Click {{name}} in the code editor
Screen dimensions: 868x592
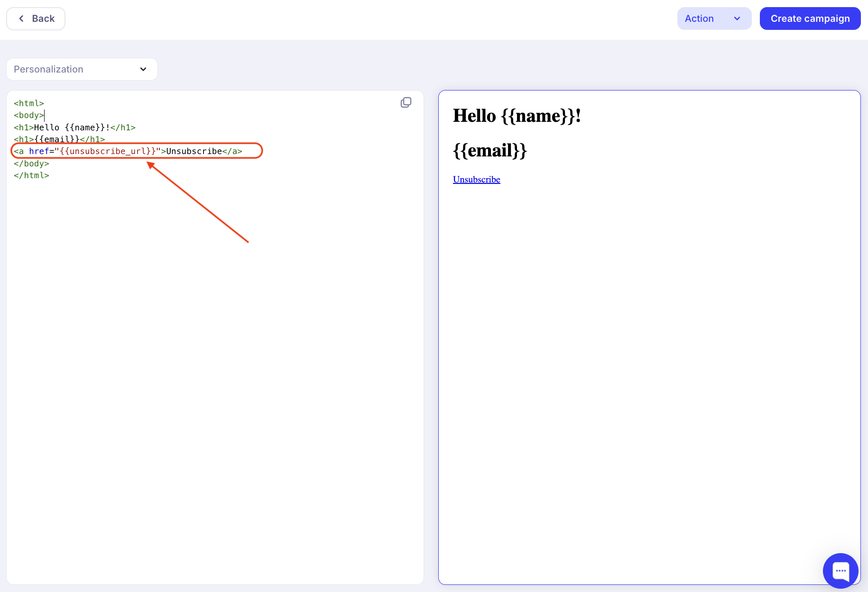[84, 128]
